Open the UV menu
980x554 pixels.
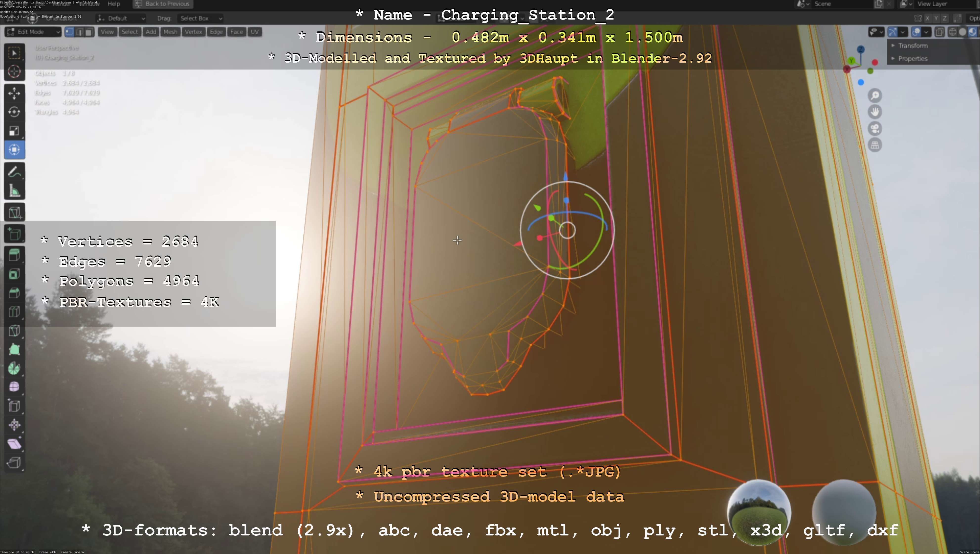[x=255, y=32]
